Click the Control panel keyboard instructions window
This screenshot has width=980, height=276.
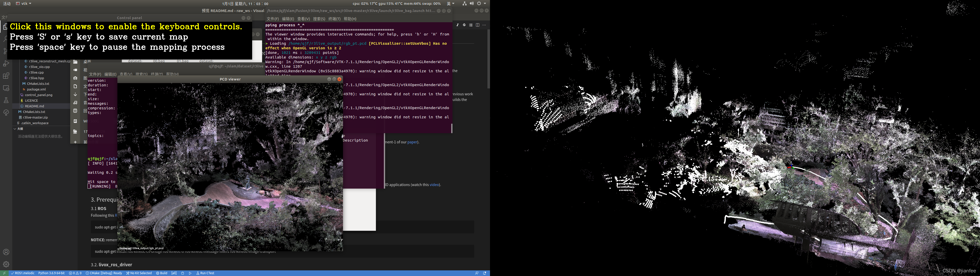(x=130, y=40)
